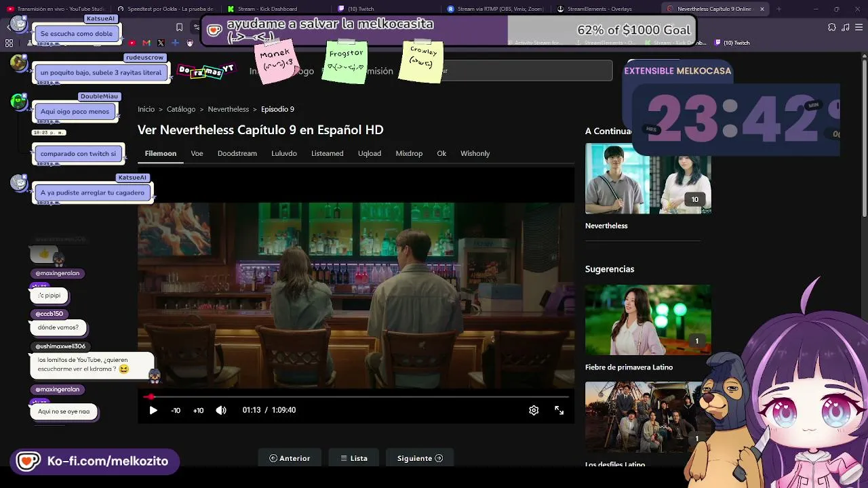Select the Ok server tab
Viewport: 868px width, 488px height.
(441, 153)
